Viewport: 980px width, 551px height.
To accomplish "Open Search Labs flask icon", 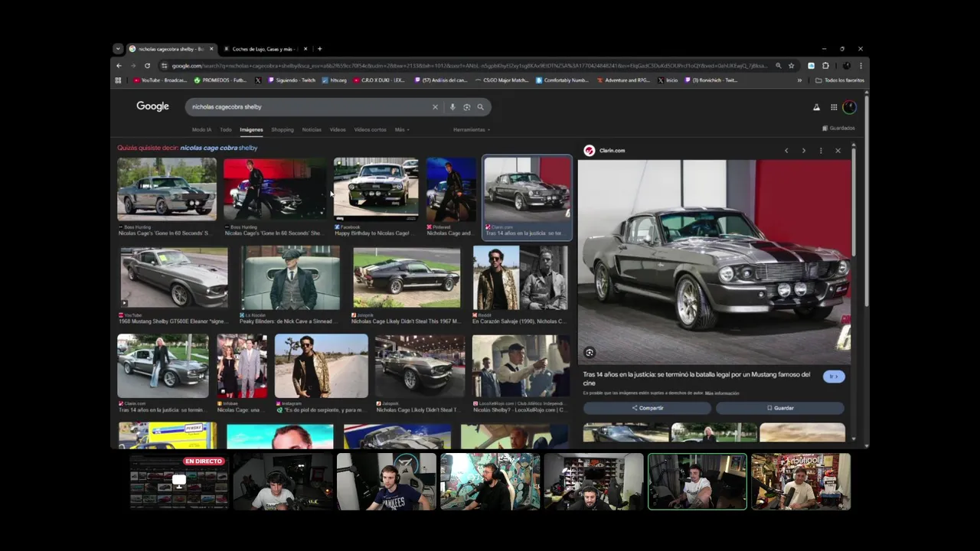I will tap(816, 107).
